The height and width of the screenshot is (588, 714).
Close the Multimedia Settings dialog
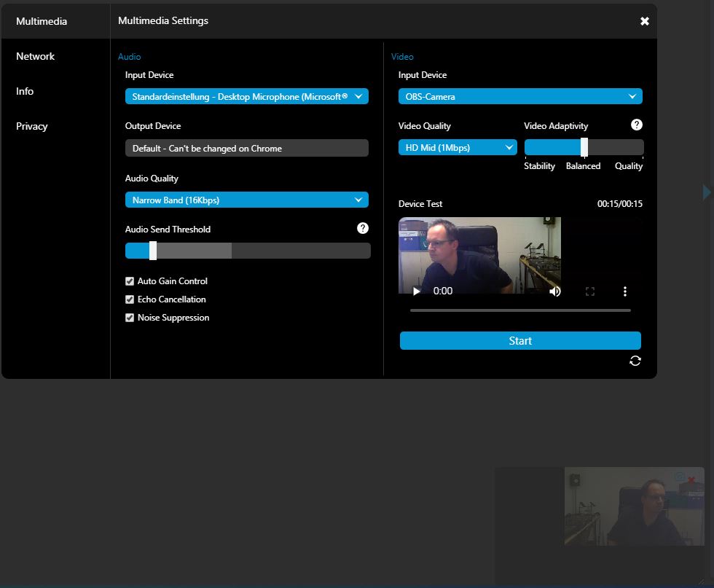pos(644,21)
